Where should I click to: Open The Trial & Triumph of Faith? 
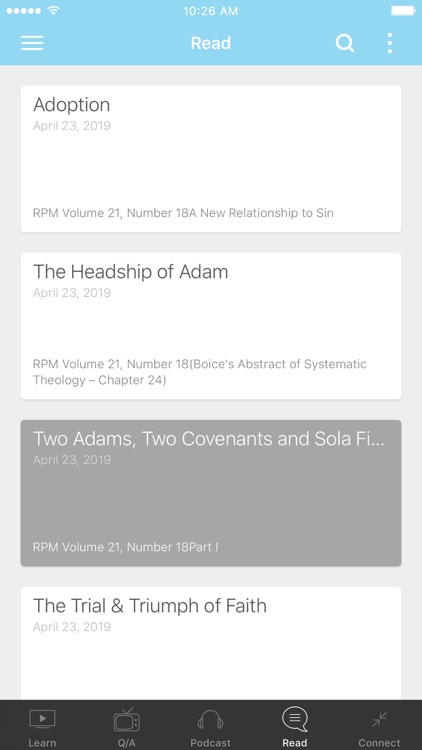[211, 643]
